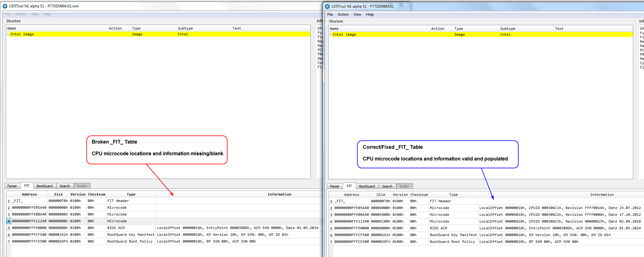Click Address column header in left FIT table
Screen dimensions: 644x257
click(29, 194)
